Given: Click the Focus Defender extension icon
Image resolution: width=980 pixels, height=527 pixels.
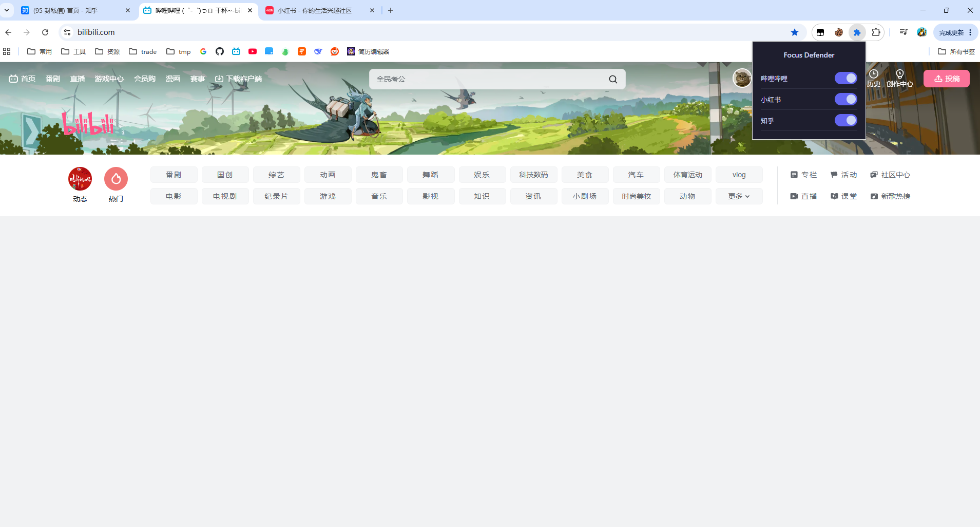Looking at the screenshot, I should [x=857, y=32].
